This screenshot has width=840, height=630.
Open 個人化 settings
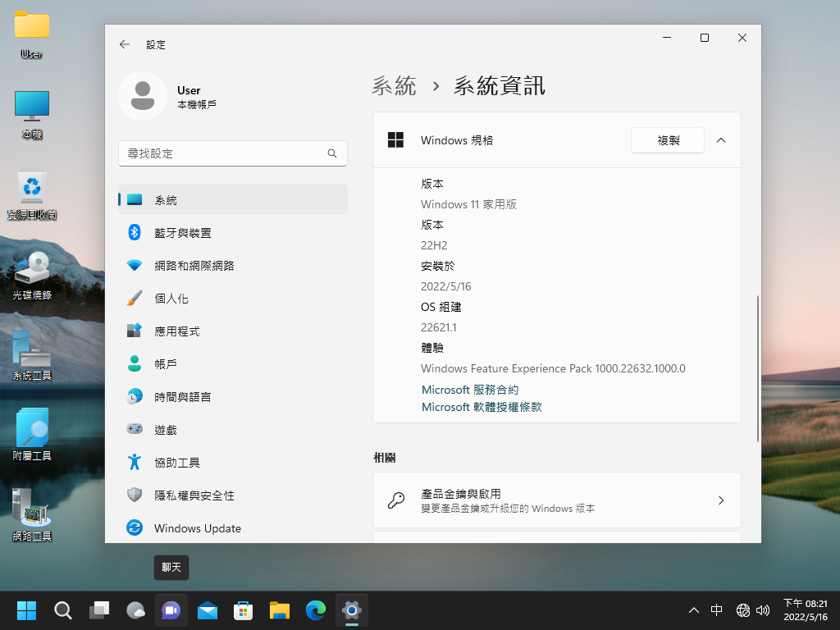tap(233, 299)
